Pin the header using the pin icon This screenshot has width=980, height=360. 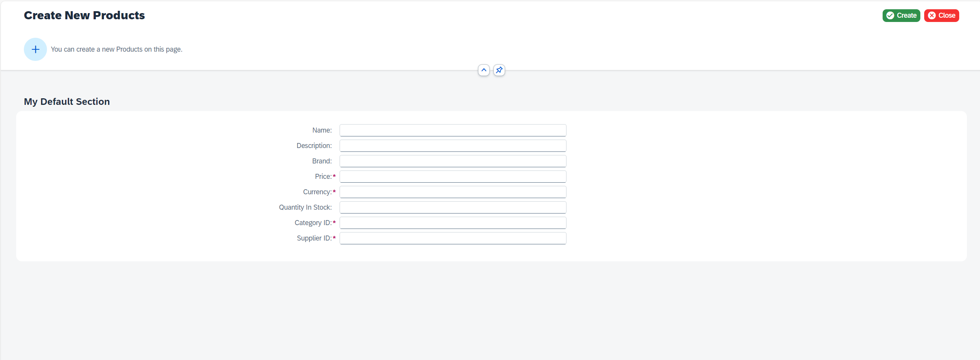pyautogui.click(x=499, y=70)
